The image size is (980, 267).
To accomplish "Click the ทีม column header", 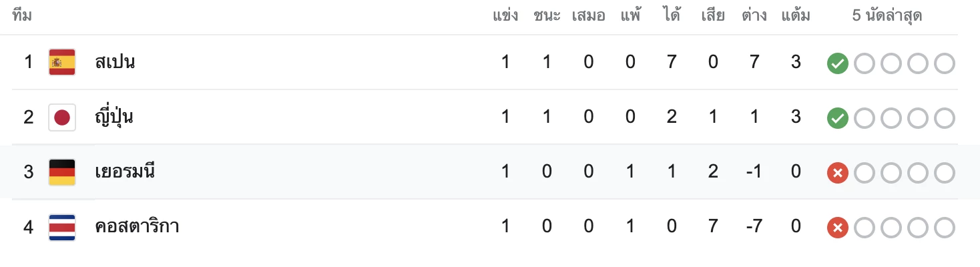I will 22,15.
